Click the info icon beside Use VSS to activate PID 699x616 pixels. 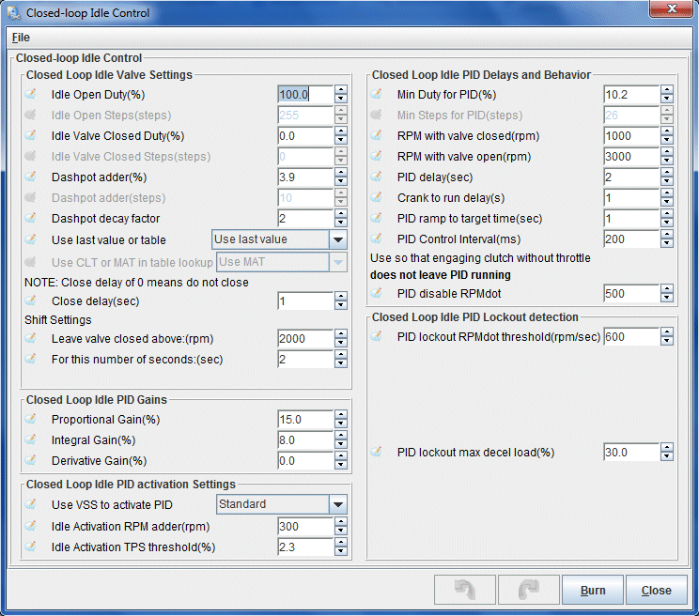coord(30,504)
